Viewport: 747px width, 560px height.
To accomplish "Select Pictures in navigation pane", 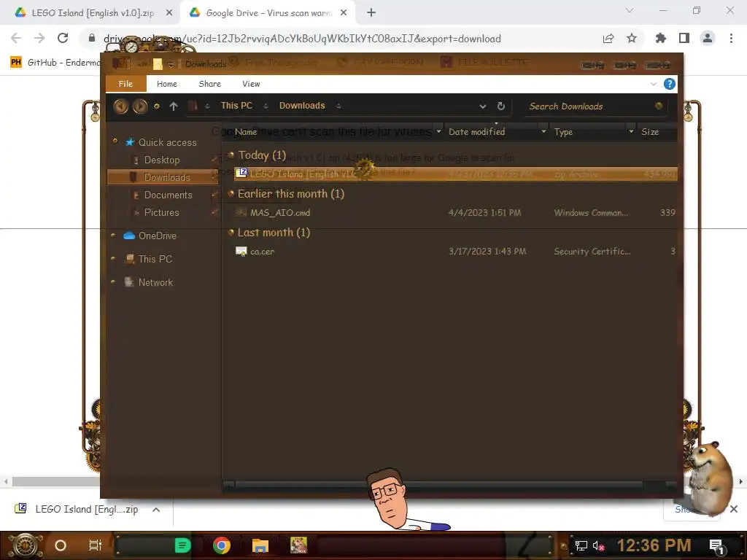I will tap(161, 212).
